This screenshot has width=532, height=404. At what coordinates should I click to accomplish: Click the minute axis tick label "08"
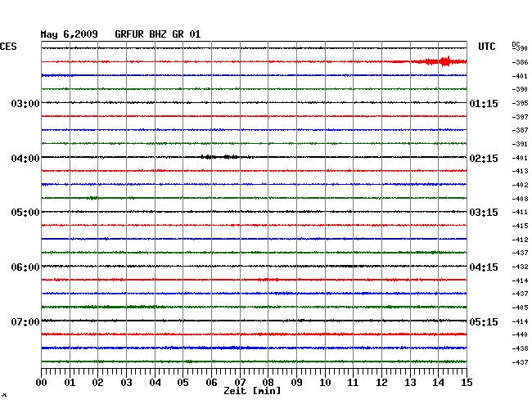click(268, 383)
